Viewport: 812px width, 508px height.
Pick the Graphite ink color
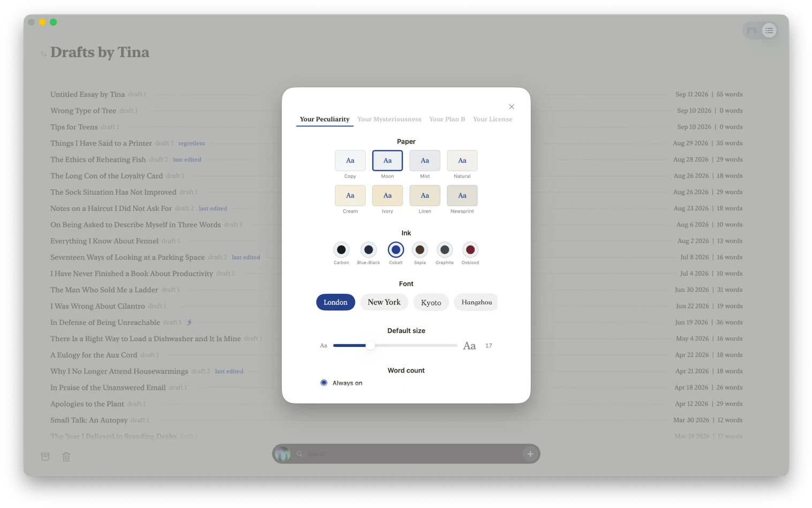pos(445,249)
